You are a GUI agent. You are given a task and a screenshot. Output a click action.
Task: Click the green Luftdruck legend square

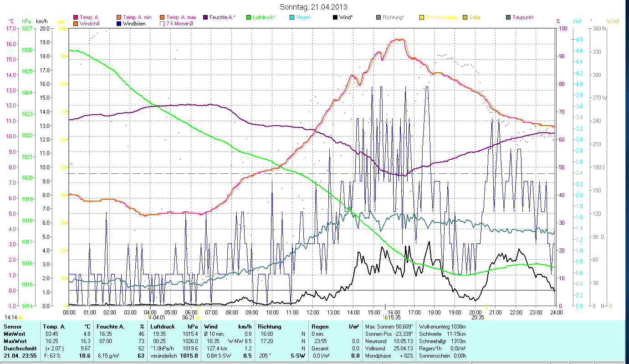coord(249,17)
